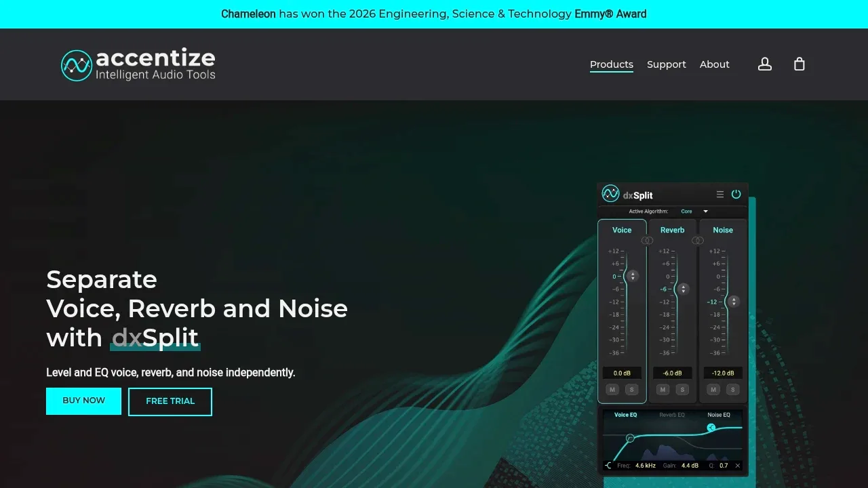
Task: Open the shopping bag cart icon
Action: pos(800,64)
